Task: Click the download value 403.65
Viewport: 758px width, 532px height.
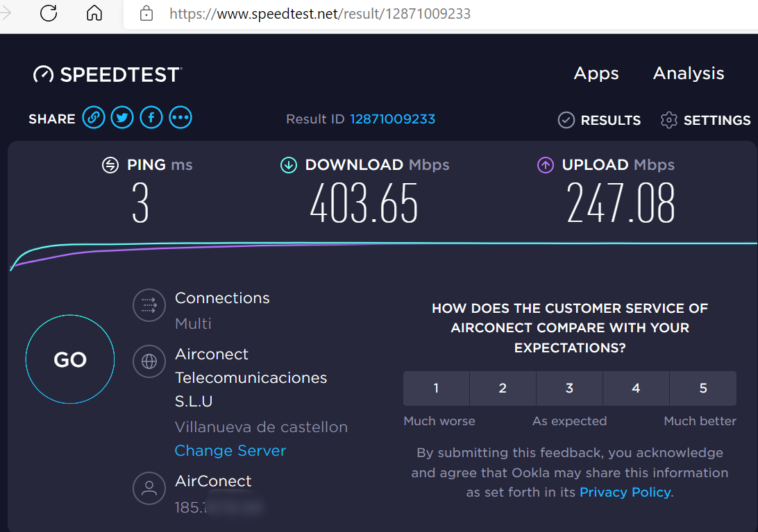Action: coord(364,203)
